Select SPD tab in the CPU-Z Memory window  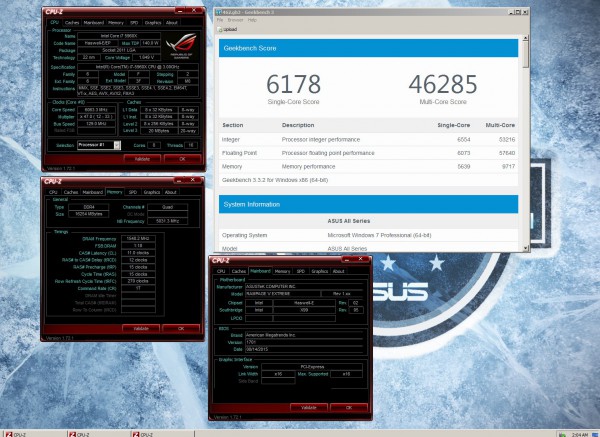pos(133,192)
